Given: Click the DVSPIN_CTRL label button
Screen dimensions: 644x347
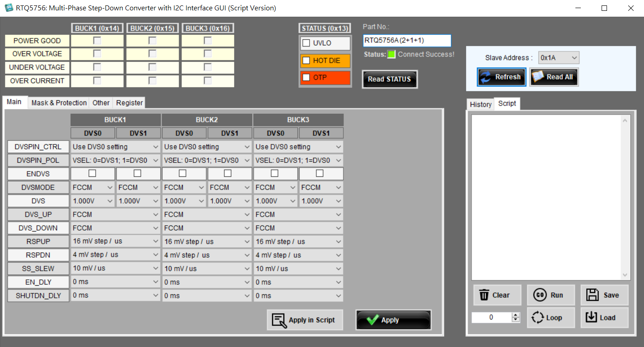Looking at the screenshot, I should pos(38,147).
